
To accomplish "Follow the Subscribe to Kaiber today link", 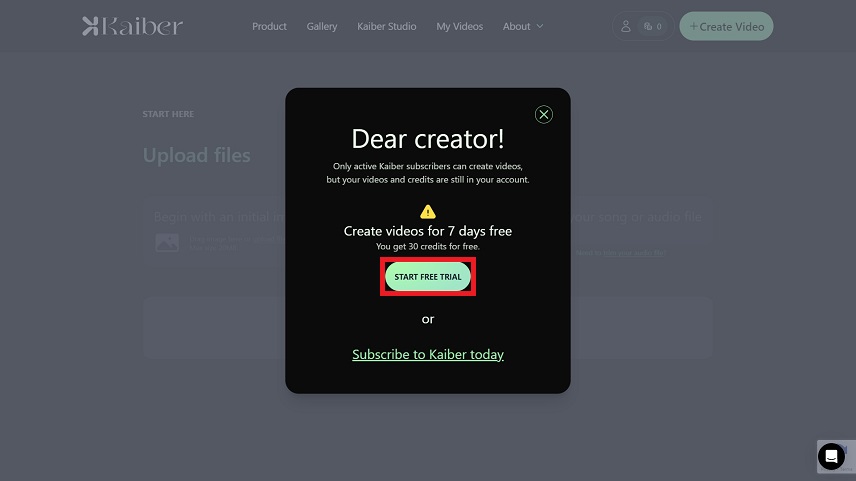I will [427, 354].
